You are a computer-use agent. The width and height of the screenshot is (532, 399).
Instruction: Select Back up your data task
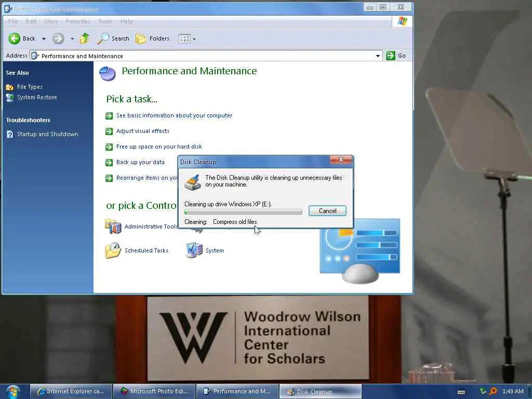point(140,162)
